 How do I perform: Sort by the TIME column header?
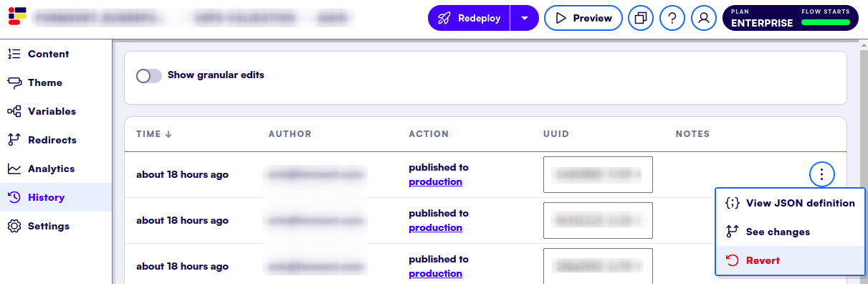point(153,134)
